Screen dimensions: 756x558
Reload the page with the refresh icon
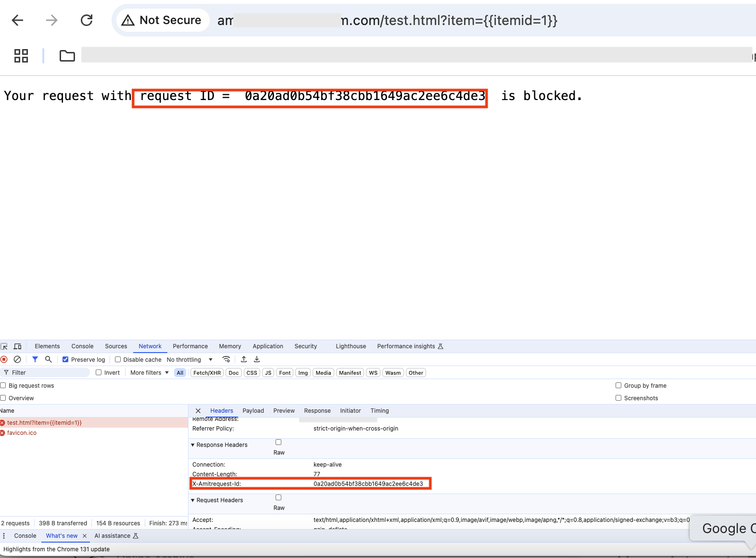click(87, 20)
